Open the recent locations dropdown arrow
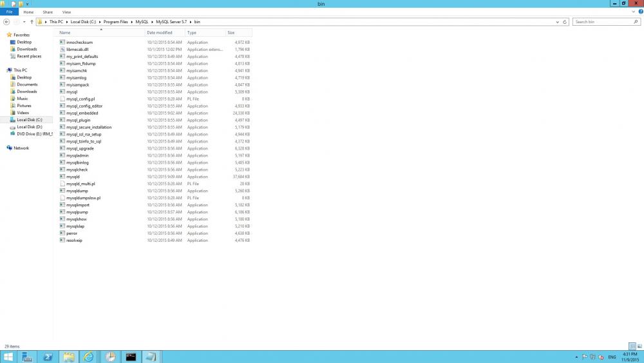 (x=24, y=22)
